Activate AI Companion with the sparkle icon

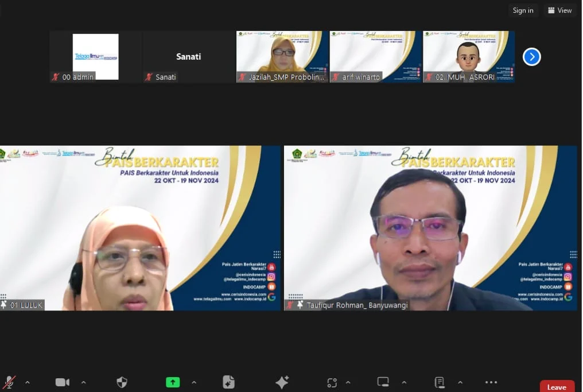(x=282, y=381)
